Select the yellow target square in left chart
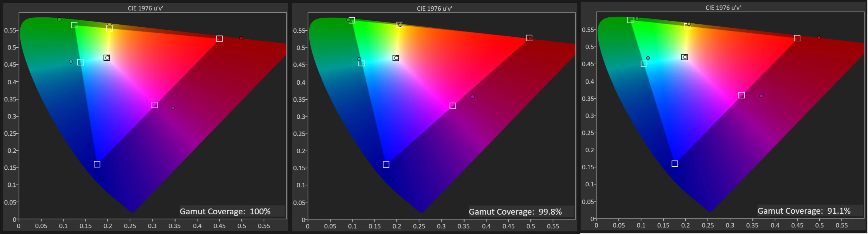 [109, 29]
